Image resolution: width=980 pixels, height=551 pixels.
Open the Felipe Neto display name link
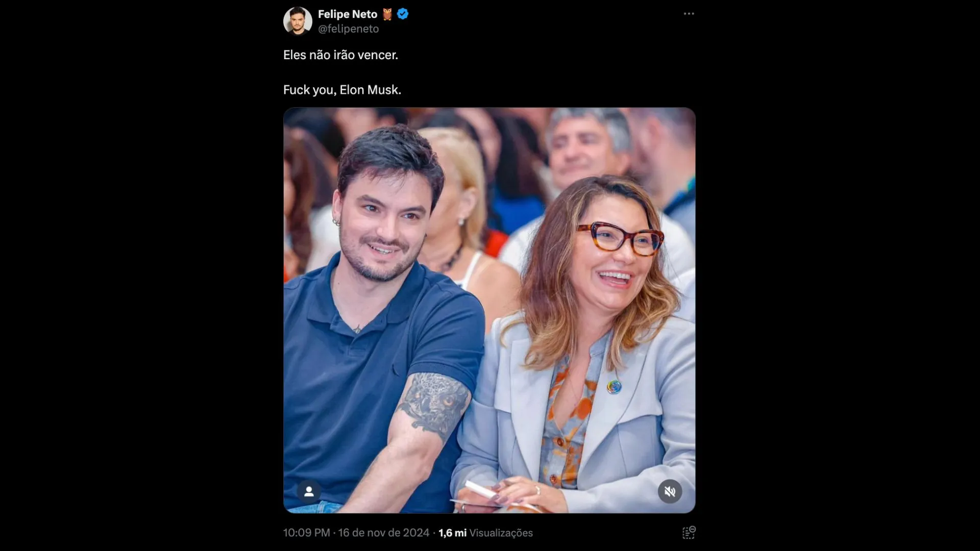(x=348, y=14)
